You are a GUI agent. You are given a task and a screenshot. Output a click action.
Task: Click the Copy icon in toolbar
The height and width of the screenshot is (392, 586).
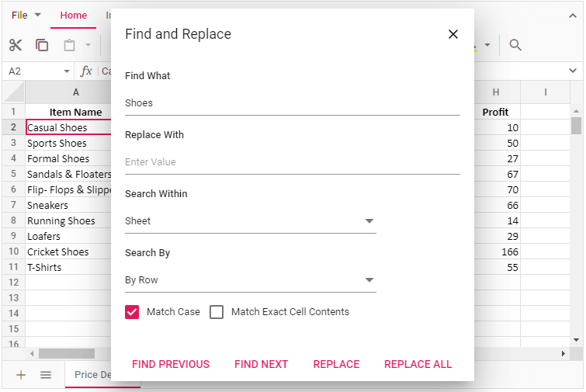[42, 45]
